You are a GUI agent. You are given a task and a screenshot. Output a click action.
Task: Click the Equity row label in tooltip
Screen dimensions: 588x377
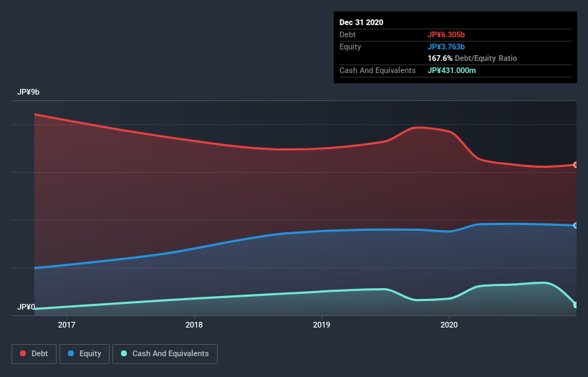[x=350, y=47]
